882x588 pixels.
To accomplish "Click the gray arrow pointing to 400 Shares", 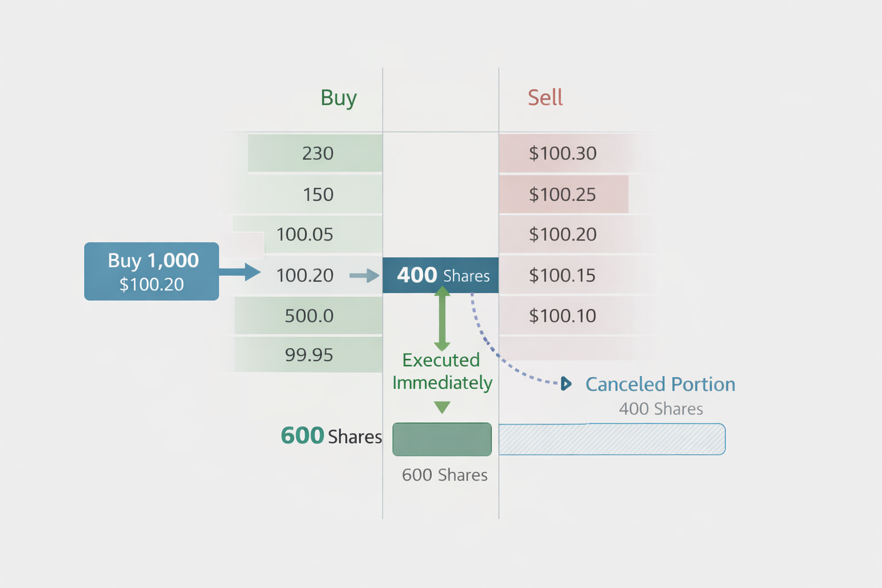I will [364, 276].
